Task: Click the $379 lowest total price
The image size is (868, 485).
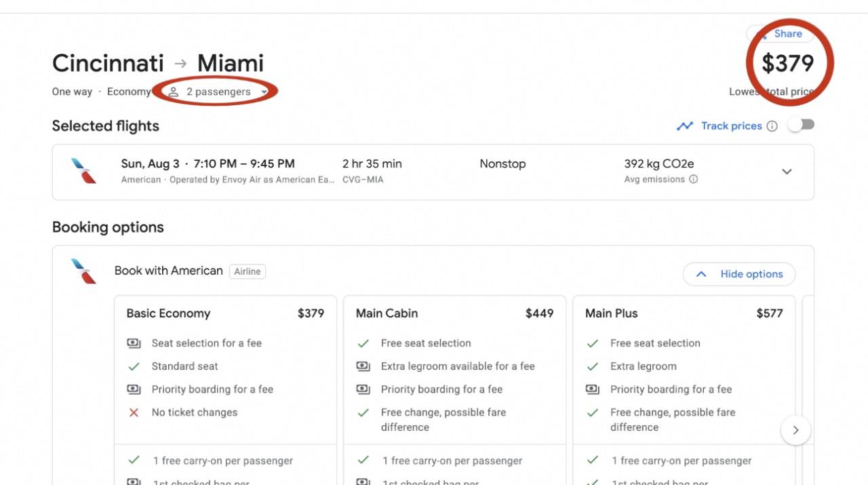Action: pyautogui.click(x=787, y=63)
